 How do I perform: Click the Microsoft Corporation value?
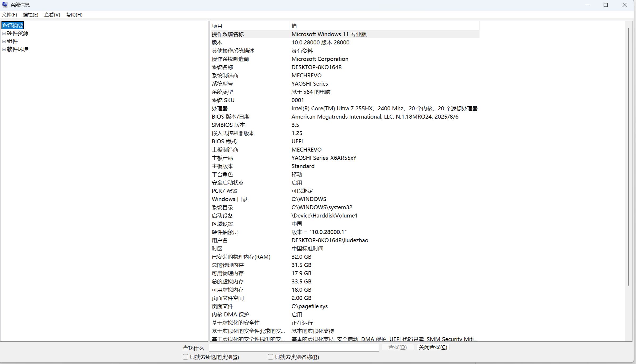(320, 59)
